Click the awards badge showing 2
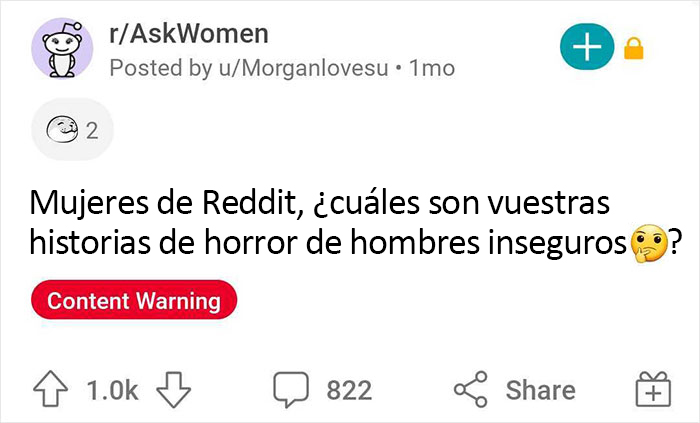The height and width of the screenshot is (423, 700). pos(72,129)
